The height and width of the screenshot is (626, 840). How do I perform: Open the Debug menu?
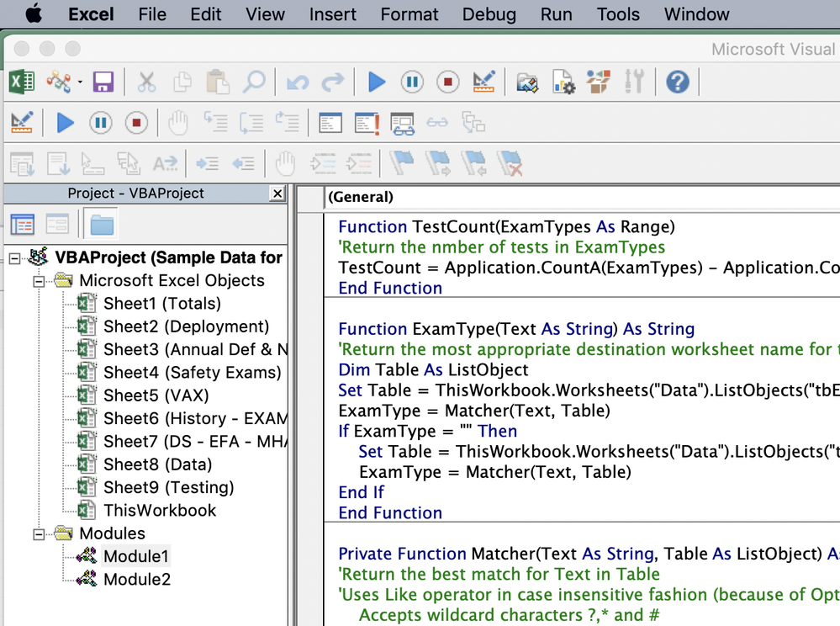489,14
